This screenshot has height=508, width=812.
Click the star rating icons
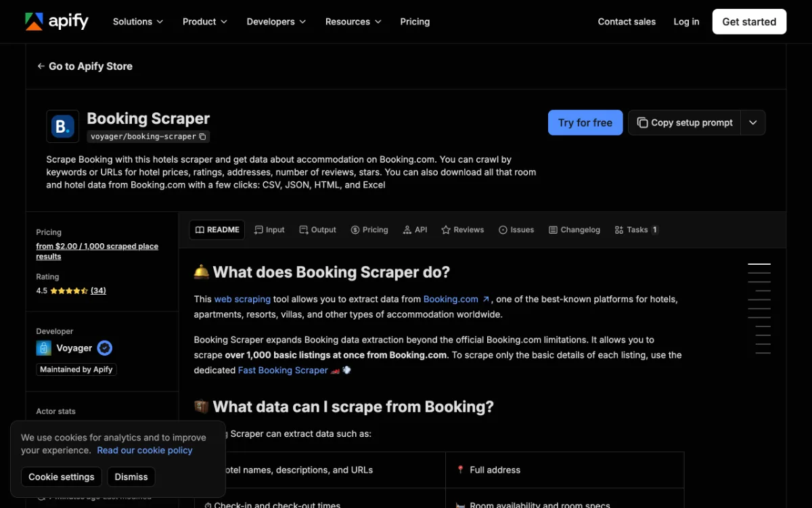pos(69,291)
